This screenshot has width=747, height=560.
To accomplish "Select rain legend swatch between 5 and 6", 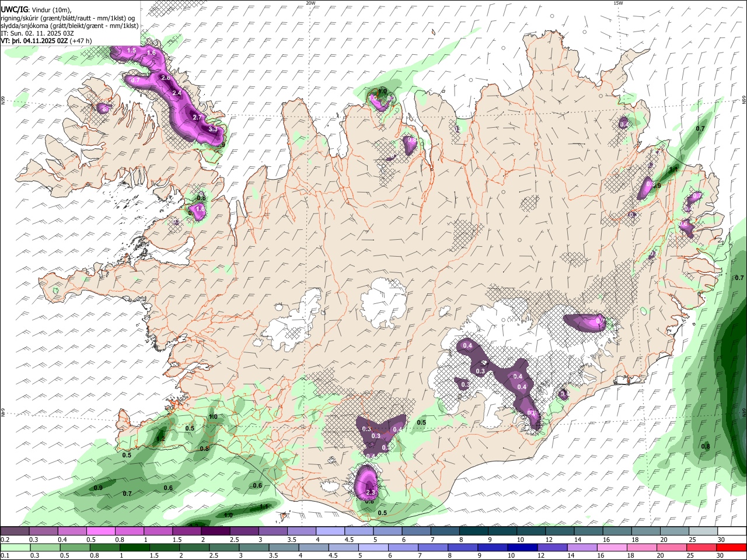I will [x=374, y=547].
